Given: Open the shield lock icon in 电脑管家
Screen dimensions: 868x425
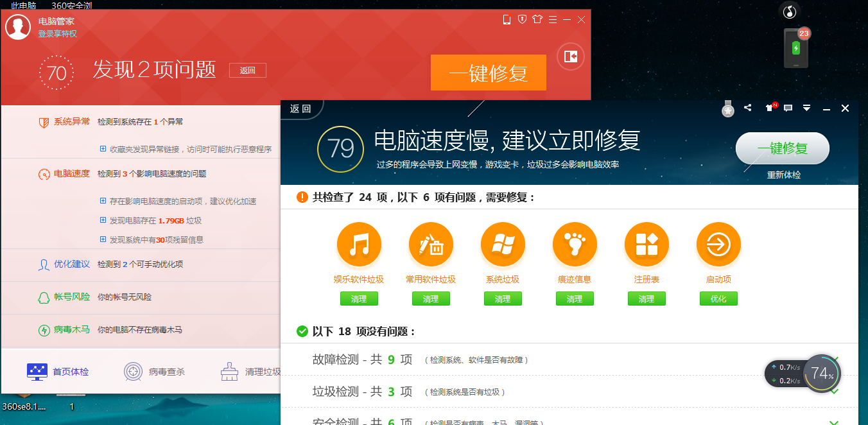Looking at the screenshot, I should pyautogui.click(x=522, y=20).
